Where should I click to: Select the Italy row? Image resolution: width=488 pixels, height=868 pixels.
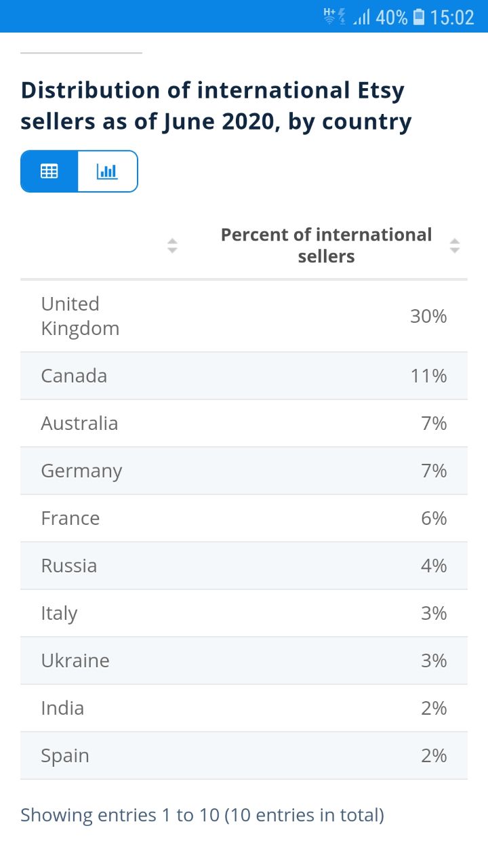point(244,613)
